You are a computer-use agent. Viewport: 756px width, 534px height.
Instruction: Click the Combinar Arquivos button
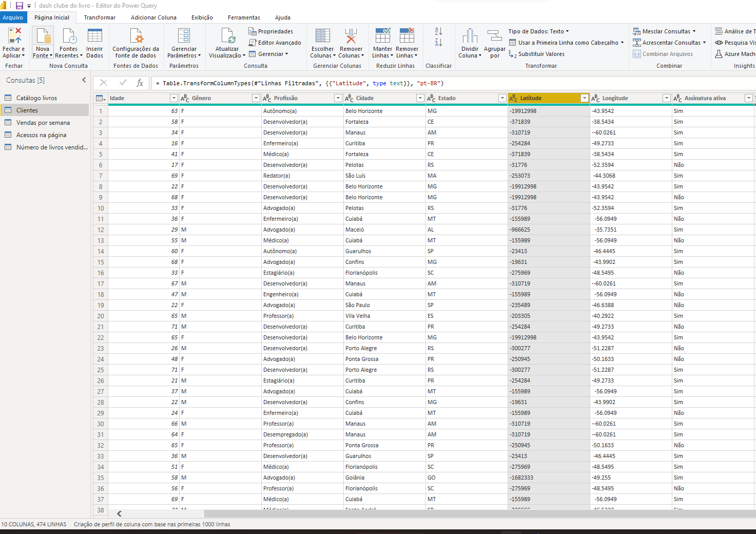coord(663,54)
